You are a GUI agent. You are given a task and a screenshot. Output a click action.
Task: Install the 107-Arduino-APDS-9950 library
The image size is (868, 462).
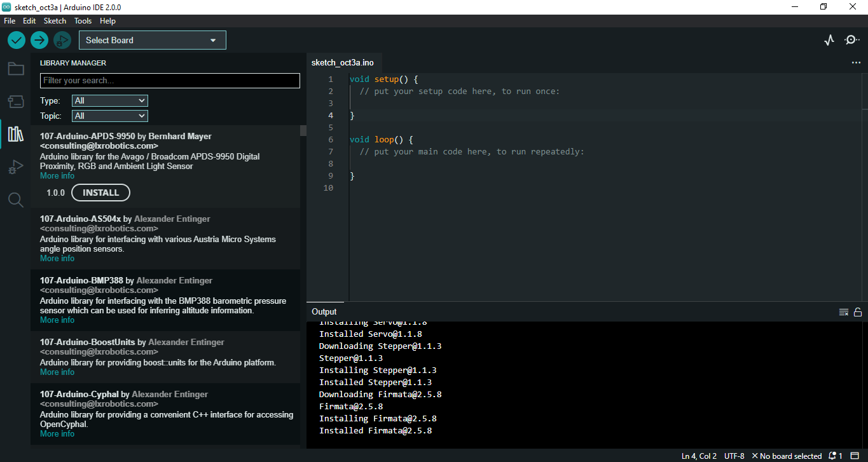[x=100, y=193]
